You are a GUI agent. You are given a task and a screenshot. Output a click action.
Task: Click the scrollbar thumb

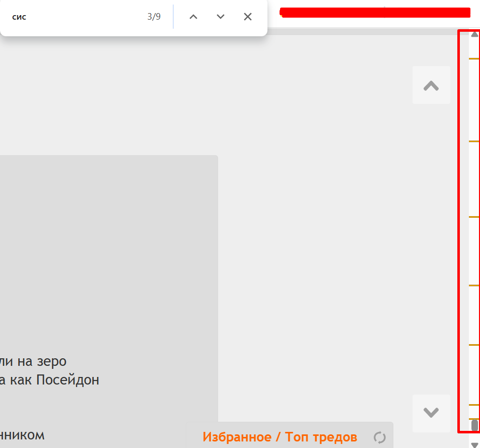[x=474, y=425]
